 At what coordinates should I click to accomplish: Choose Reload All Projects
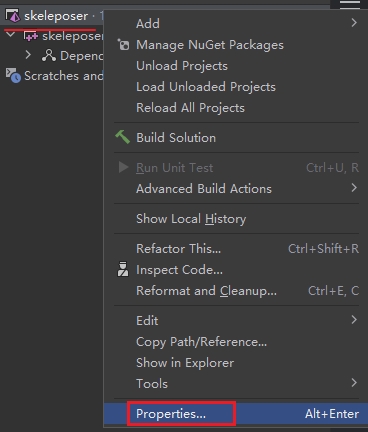click(x=236, y=108)
